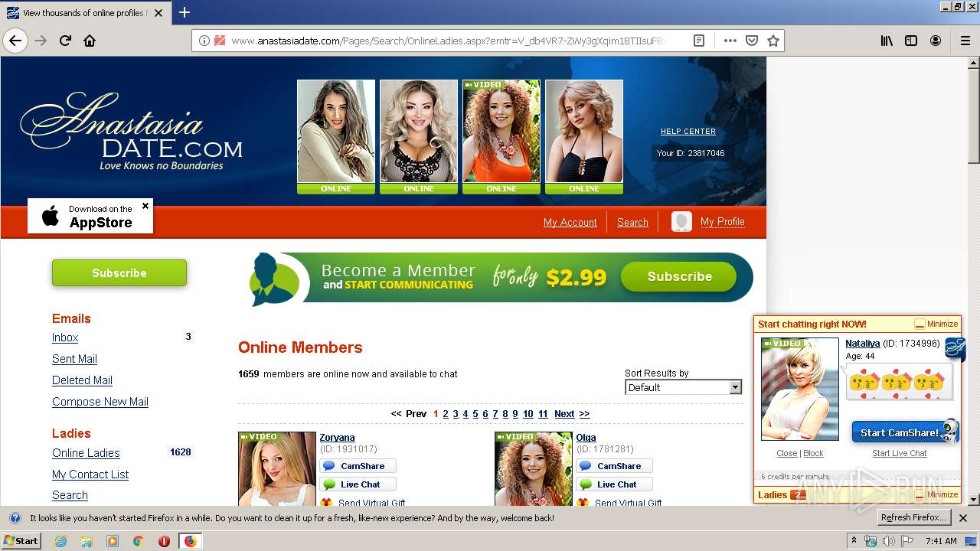The height and width of the screenshot is (551, 980).
Task: Open Chrome from the taskbar
Action: (138, 541)
